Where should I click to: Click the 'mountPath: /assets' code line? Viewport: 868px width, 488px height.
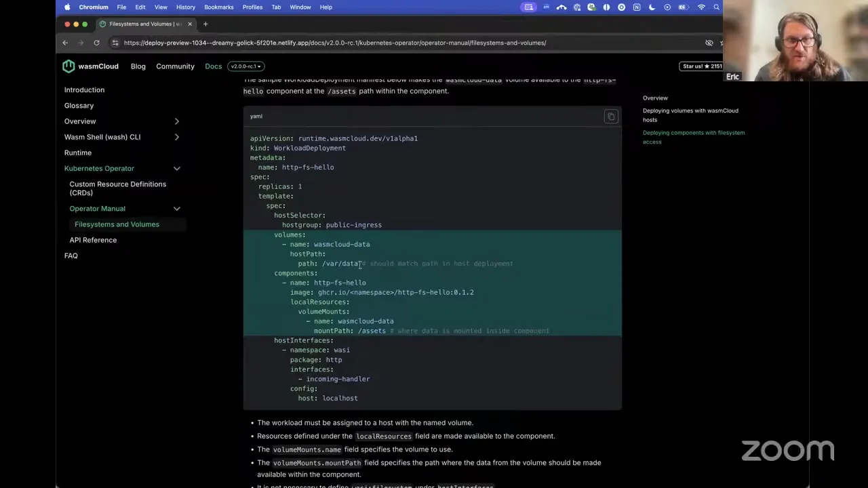pos(349,331)
